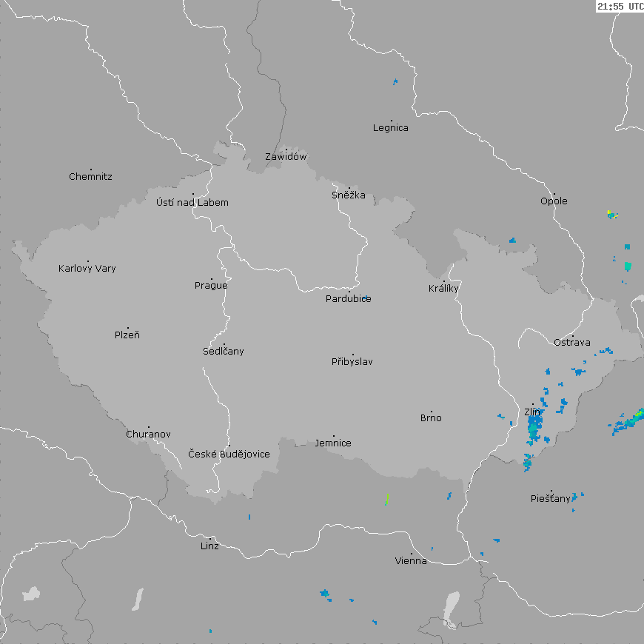Screen dimensions: 644x644
Task: Select the Vienna city label
Action: [411, 561]
